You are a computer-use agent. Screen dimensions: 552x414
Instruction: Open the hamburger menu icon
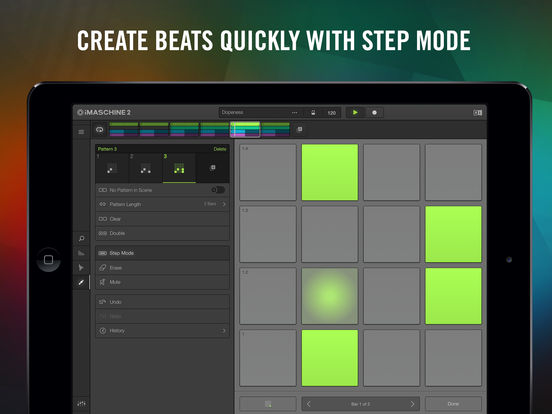point(81,132)
